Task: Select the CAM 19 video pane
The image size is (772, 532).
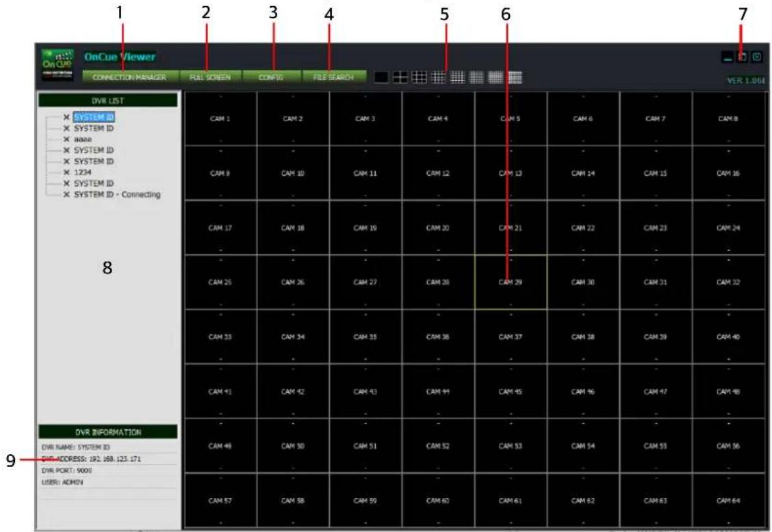Action: [365, 228]
